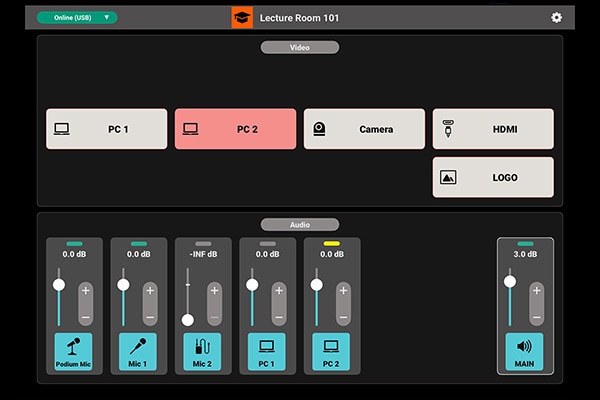
Task: Mute the Mic 1 channel button
Action: pos(137,352)
